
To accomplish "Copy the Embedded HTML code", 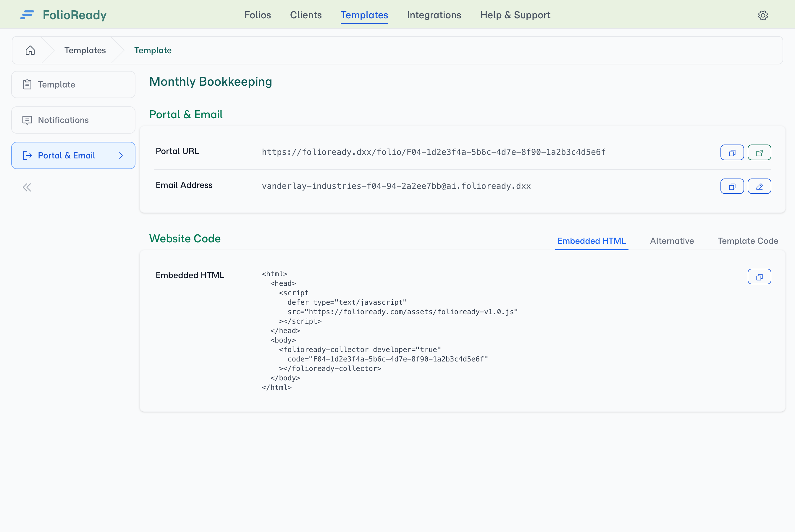I will [x=759, y=277].
